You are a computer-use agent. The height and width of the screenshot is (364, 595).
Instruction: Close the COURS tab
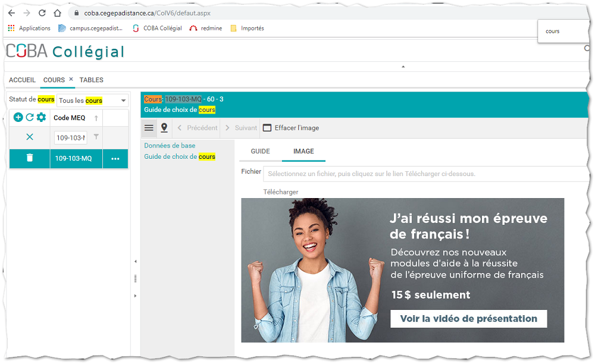71,79
